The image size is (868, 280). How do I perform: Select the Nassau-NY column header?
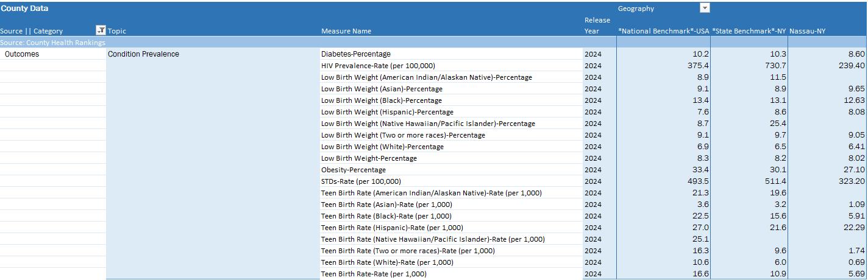point(807,31)
